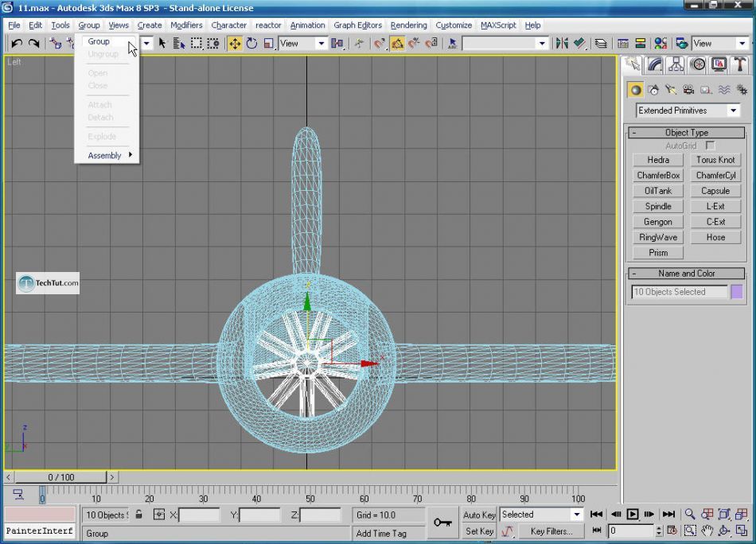The height and width of the screenshot is (544, 756).
Task: Open the Modify panel tab
Action: pyautogui.click(x=655, y=64)
